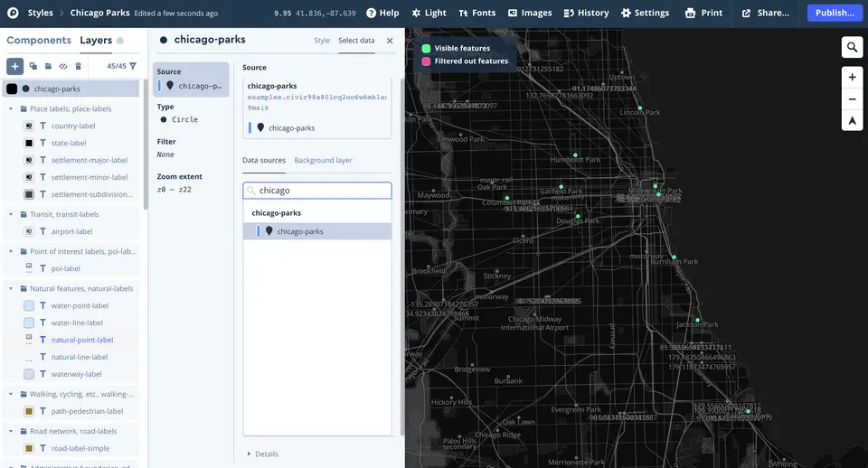Click the data source search field
The height and width of the screenshot is (468, 868).
pos(317,191)
